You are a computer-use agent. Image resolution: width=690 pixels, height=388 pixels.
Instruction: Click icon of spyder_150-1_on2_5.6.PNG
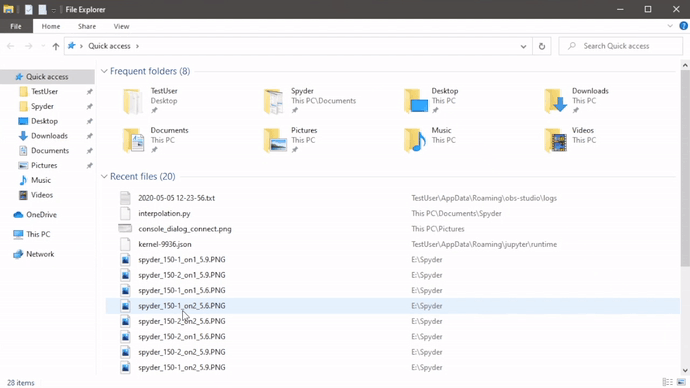tap(125, 306)
